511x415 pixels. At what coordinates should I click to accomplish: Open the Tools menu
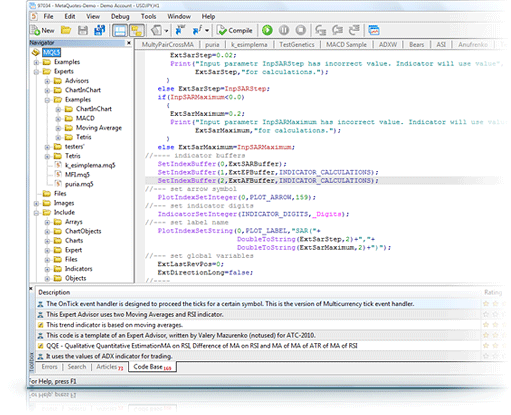tap(148, 16)
